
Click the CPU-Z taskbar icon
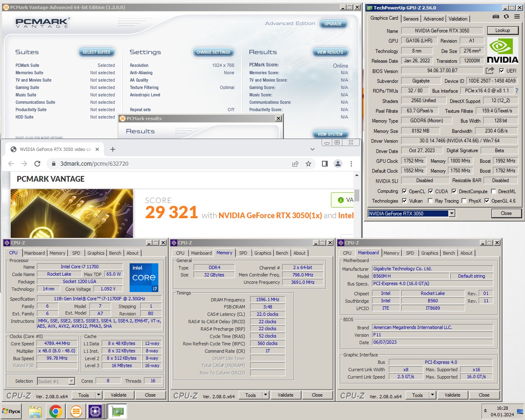(x=95, y=411)
